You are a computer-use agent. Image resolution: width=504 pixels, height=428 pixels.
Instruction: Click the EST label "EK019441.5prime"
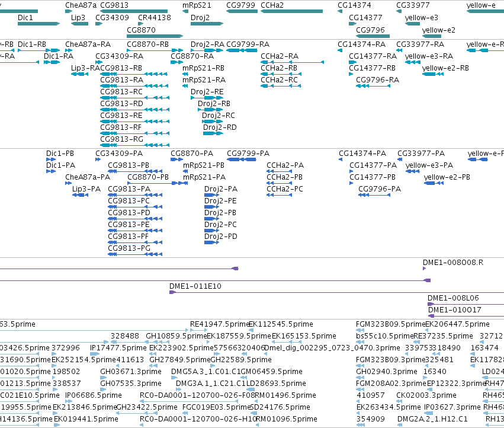click(x=86, y=419)
